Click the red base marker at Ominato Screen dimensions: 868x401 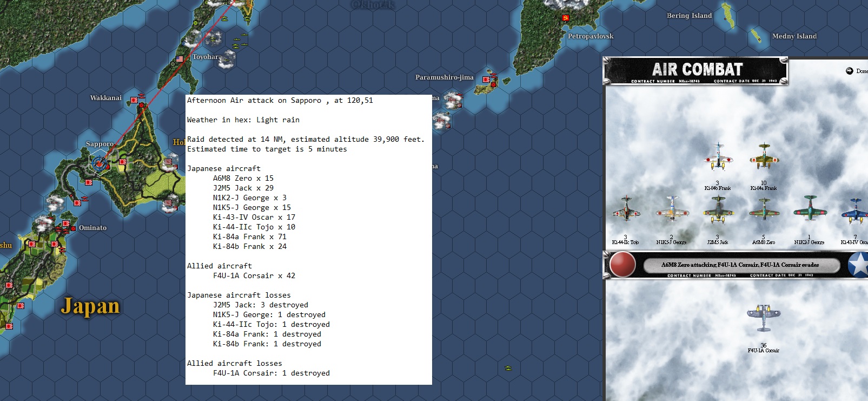coord(74,228)
